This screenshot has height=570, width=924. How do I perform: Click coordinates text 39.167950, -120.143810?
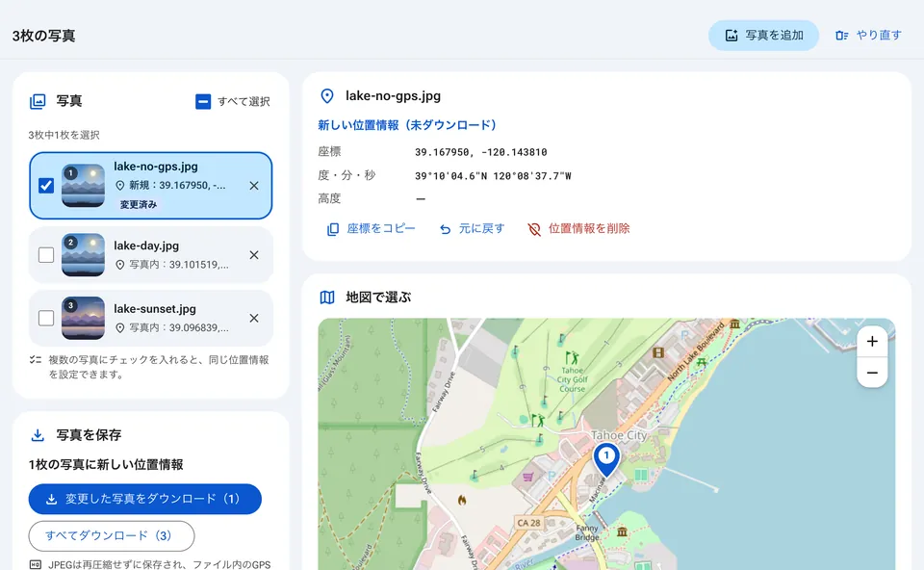point(481,152)
